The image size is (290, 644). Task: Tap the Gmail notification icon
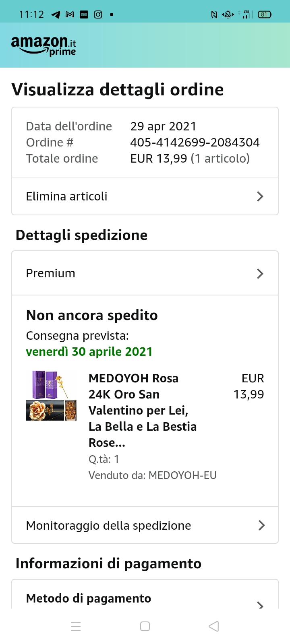pos(70,14)
